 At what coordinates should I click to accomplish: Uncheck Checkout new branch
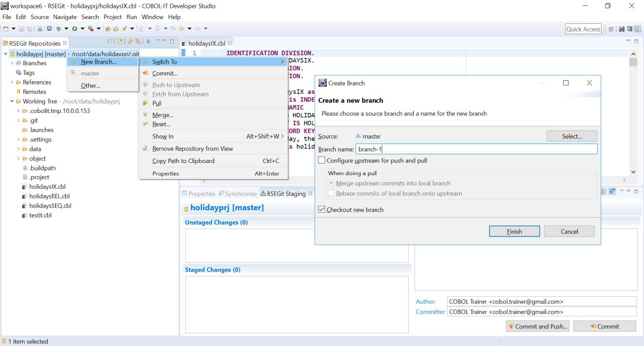point(322,209)
